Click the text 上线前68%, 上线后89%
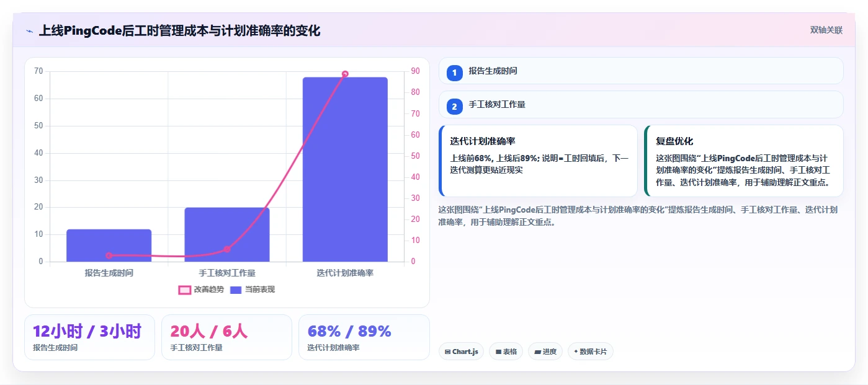868x385 pixels. click(x=494, y=158)
